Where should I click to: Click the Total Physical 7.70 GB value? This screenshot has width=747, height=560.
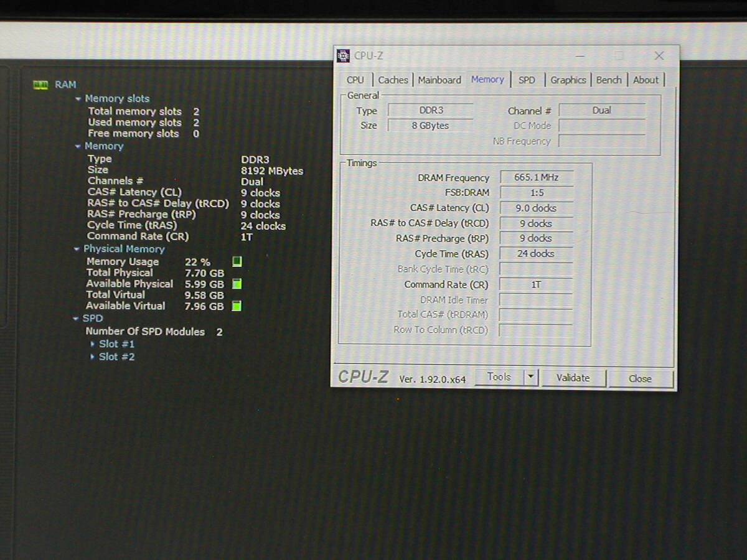(204, 273)
